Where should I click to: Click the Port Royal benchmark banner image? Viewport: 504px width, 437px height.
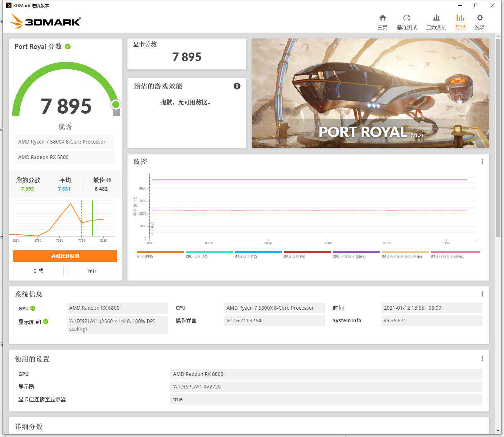point(370,93)
